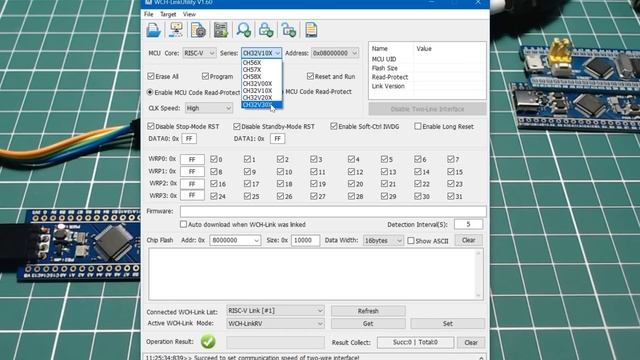
Task: Click the Firmware path input field
Action: pyautogui.click(x=333, y=211)
